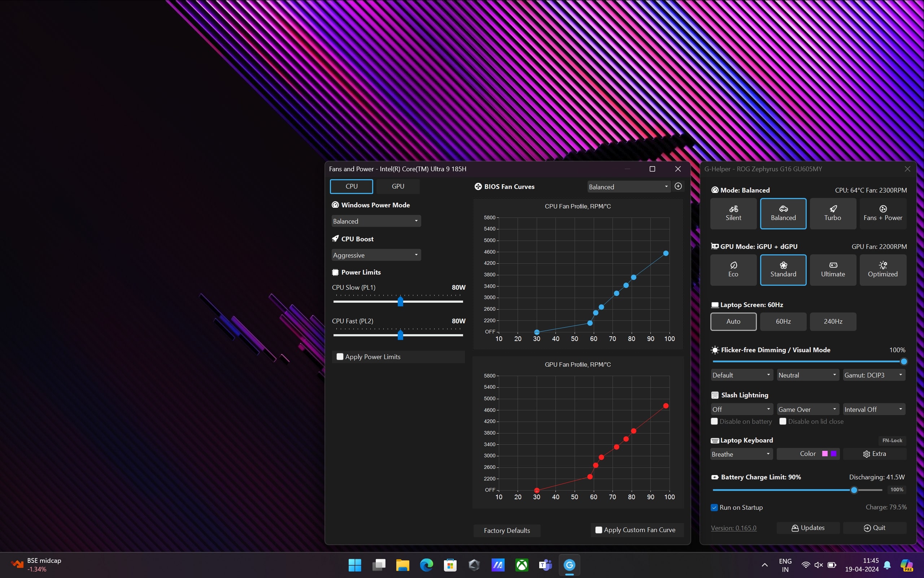Open Microsoft Teams from taskbar
Screen dimensions: 924x578
(x=545, y=565)
